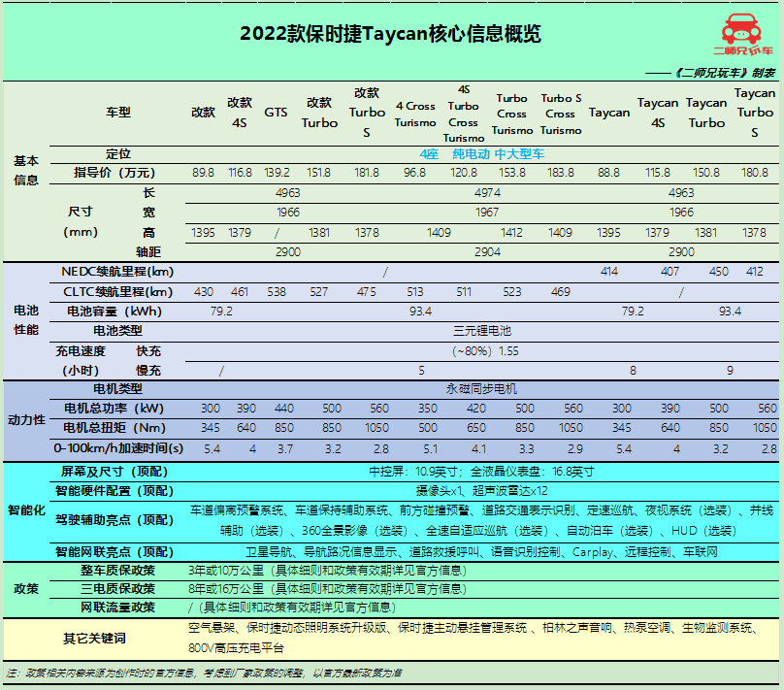
Task: Select the Turbo S Cross Turismo header
Action: tap(561, 114)
